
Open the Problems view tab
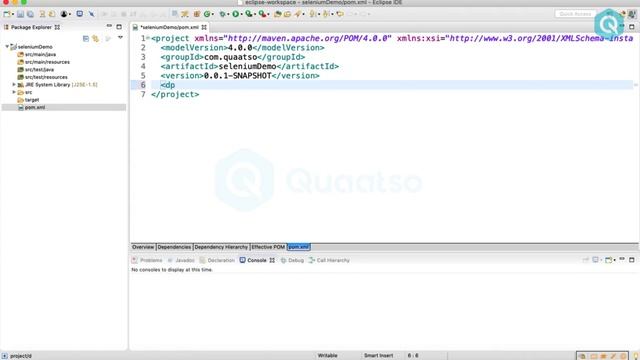[147, 260]
